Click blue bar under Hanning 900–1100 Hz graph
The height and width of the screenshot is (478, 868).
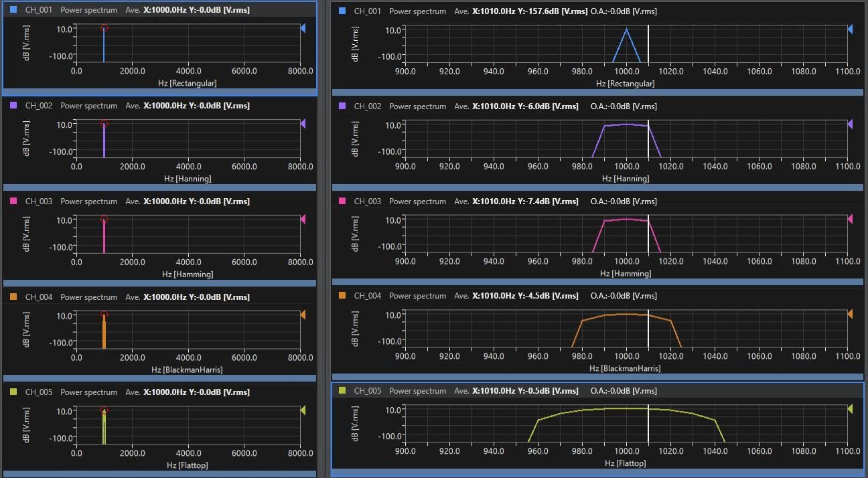[597, 187]
